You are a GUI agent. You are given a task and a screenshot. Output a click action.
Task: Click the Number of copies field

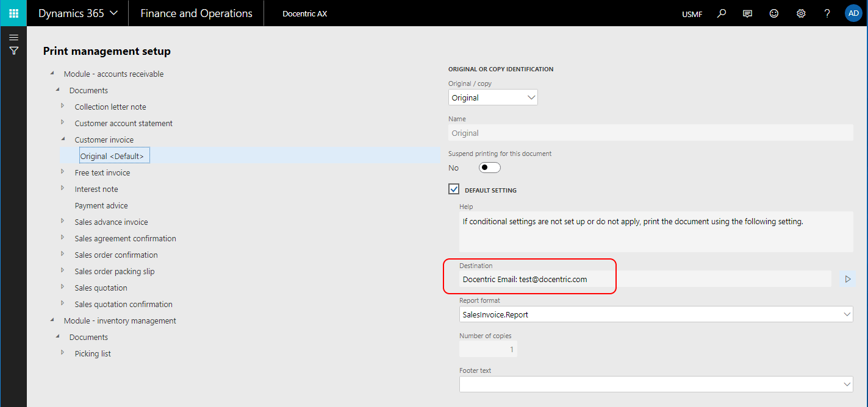click(488, 349)
